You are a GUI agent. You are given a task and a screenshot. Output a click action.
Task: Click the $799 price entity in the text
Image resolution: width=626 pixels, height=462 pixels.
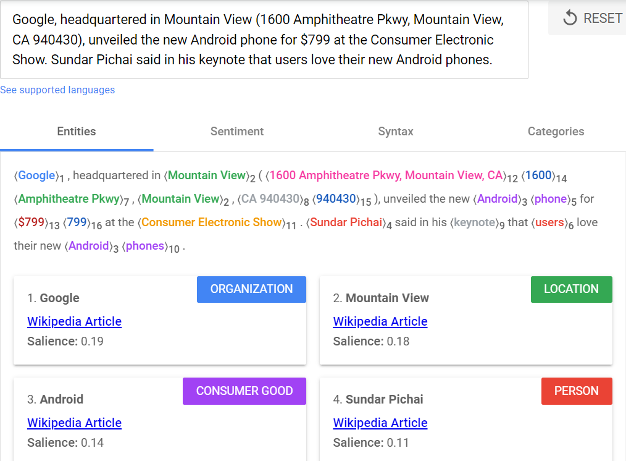click(x=32, y=222)
